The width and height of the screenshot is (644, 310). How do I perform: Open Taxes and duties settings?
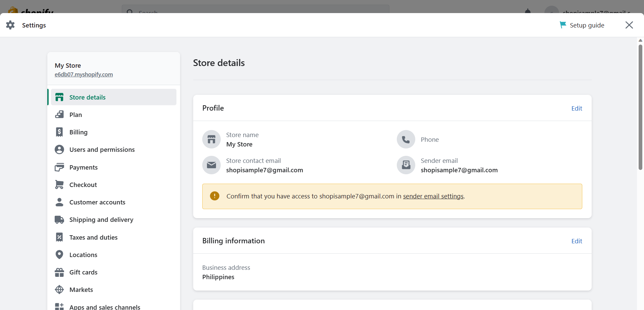(114, 237)
